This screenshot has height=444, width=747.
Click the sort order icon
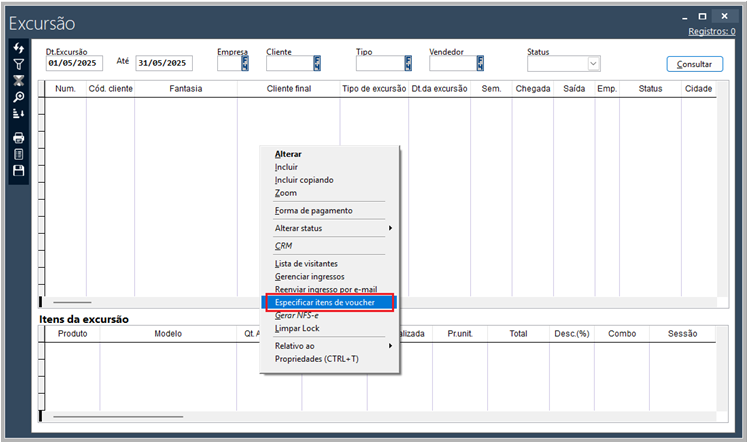point(18,114)
